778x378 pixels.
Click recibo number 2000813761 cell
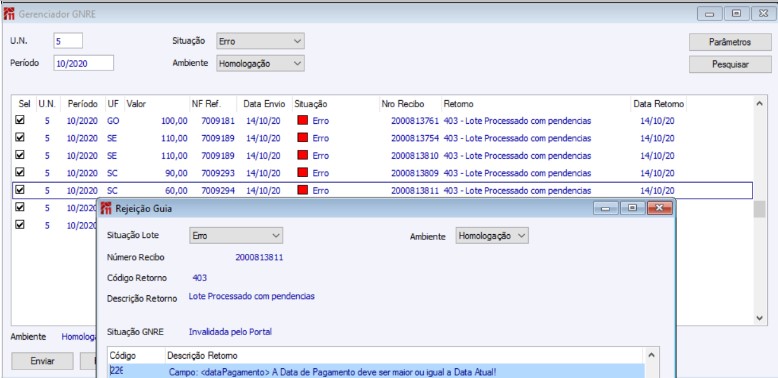tap(415, 121)
